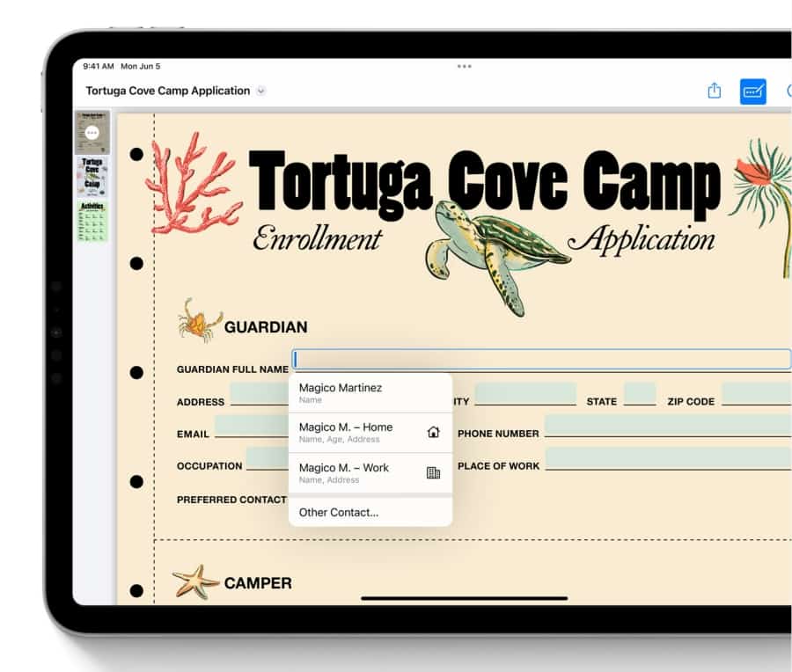792x672 pixels.
Task: Tap the State form field
Action: [x=640, y=393]
